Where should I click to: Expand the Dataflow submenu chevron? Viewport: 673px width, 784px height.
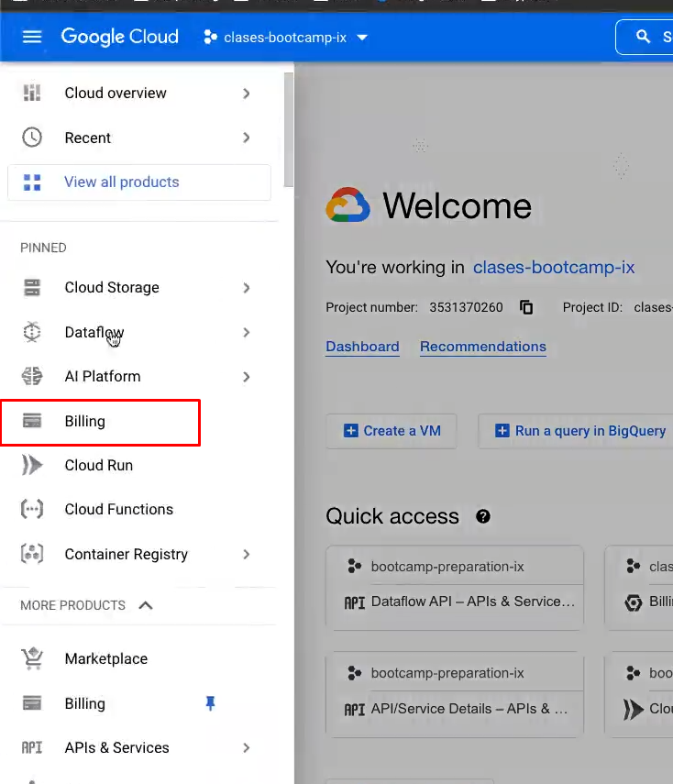click(246, 333)
